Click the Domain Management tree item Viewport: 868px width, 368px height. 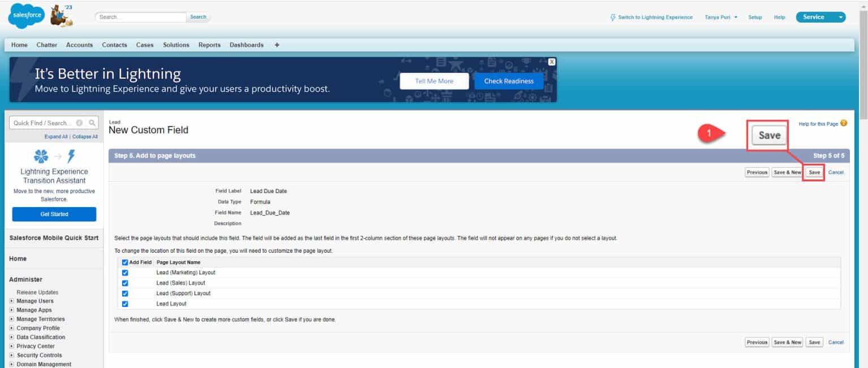pos(44,365)
